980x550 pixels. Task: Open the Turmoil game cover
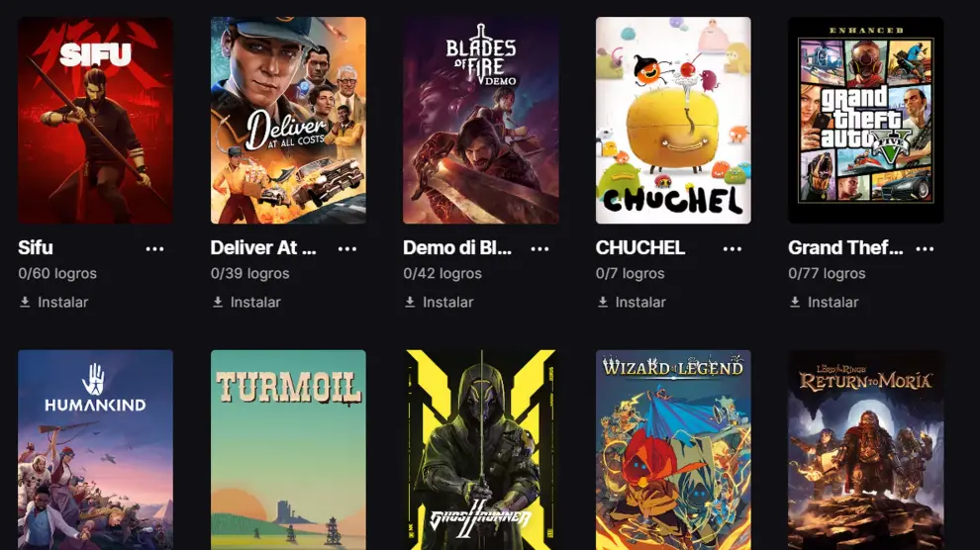[x=288, y=449]
